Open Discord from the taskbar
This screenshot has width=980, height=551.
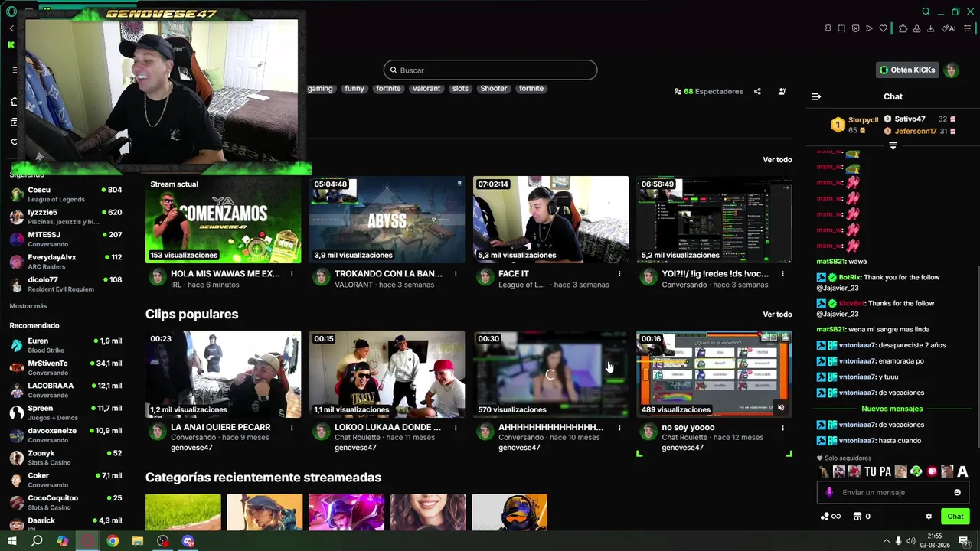pos(188,541)
